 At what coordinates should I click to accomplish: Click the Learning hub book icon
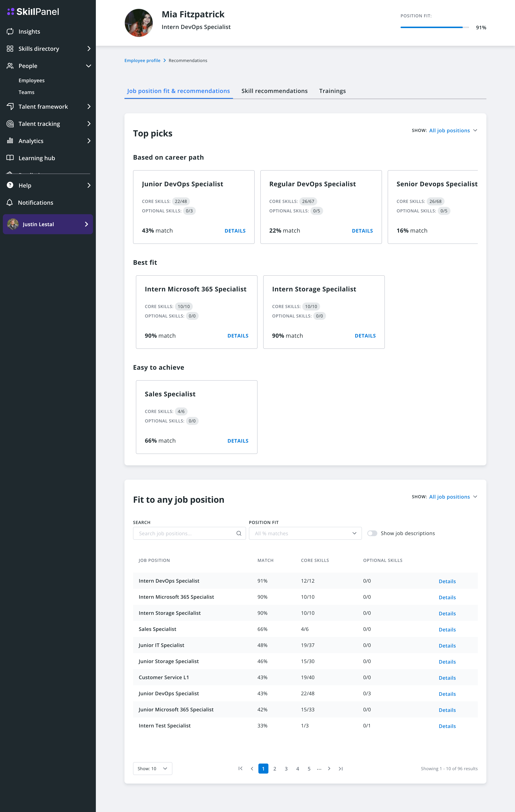click(x=10, y=158)
